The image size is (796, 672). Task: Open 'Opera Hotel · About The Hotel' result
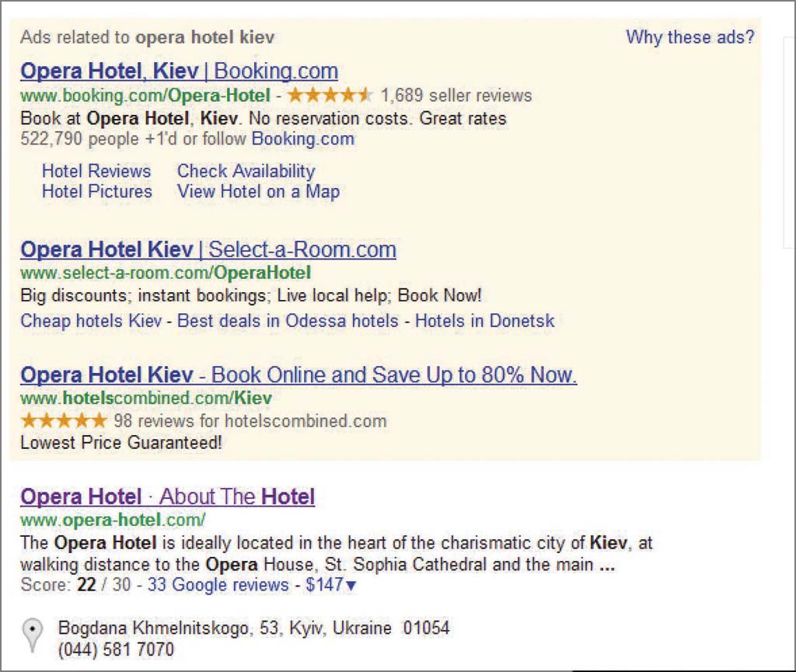168,496
